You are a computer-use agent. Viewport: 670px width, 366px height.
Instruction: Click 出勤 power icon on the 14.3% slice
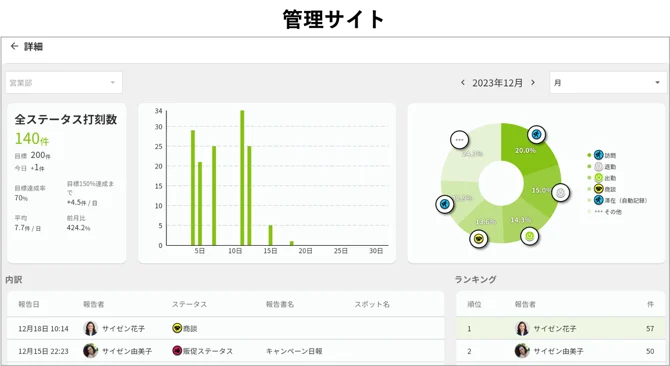click(x=529, y=236)
